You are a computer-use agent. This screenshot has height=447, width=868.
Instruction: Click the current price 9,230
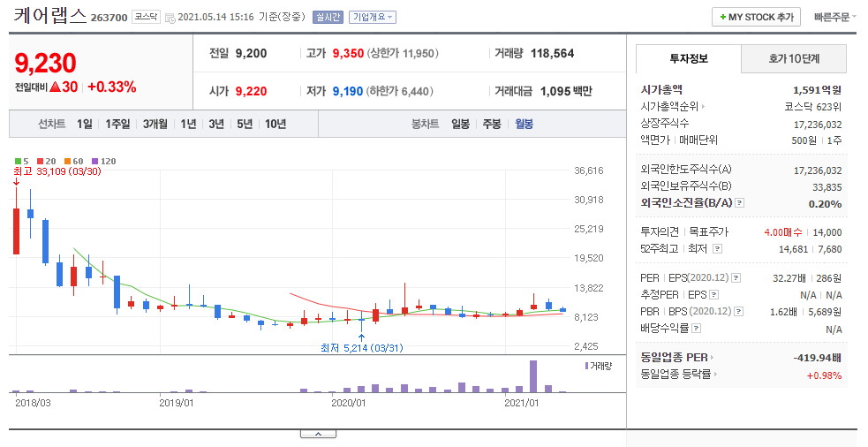coord(45,63)
